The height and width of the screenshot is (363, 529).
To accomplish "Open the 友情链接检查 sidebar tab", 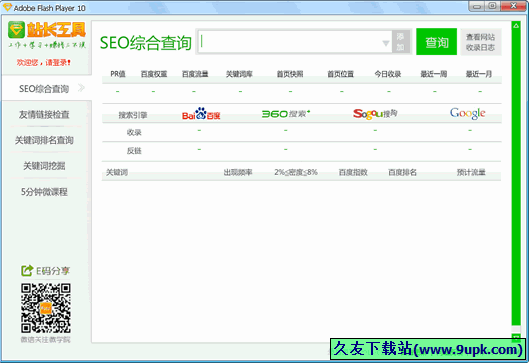I will point(44,115).
